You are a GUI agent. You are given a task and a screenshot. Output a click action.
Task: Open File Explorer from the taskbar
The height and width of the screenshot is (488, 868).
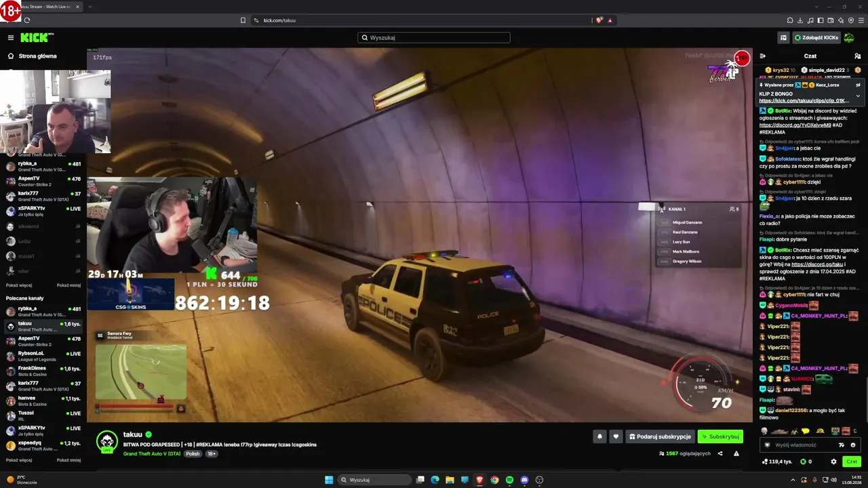(450, 480)
